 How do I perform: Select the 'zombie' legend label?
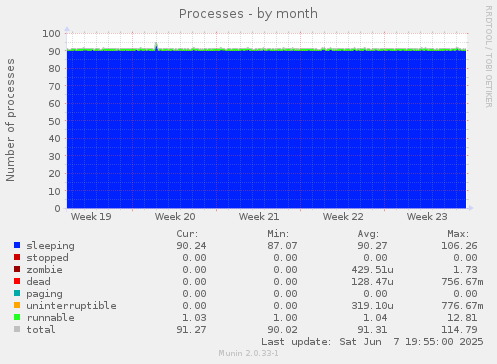tap(44, 270)
